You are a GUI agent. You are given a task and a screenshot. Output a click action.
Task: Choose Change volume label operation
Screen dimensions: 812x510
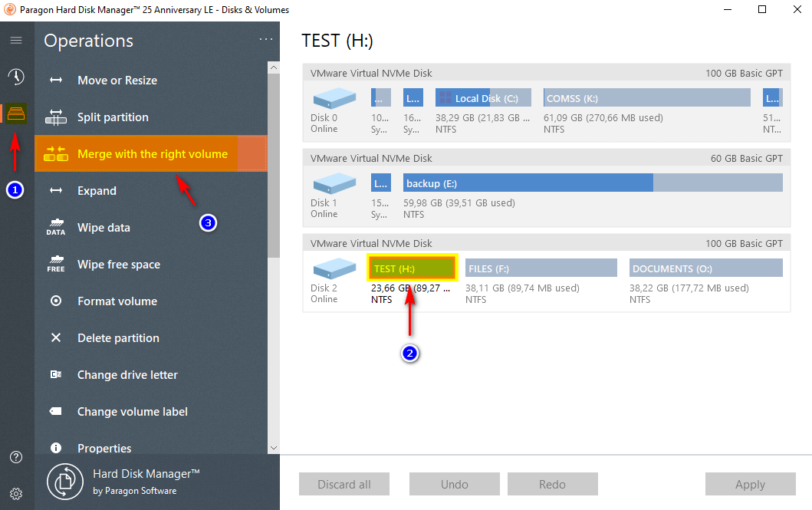(x=151, y=411)
